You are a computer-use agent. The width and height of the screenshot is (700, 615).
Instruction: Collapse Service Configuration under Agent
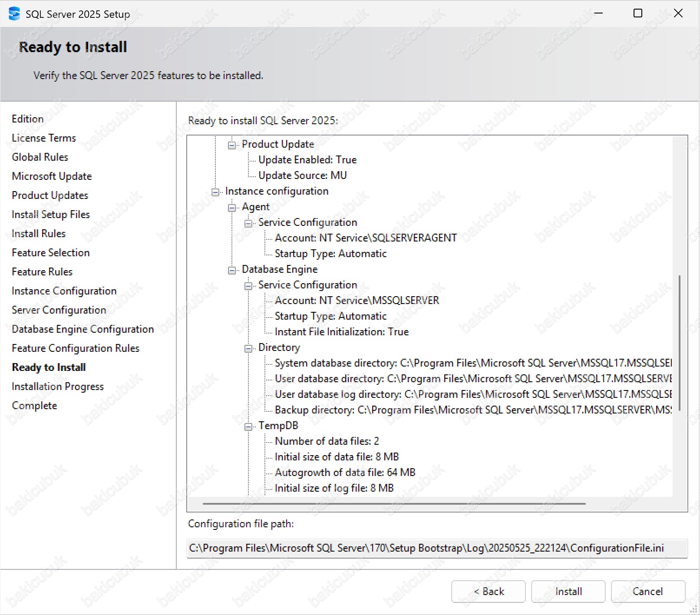coord(248,223)
